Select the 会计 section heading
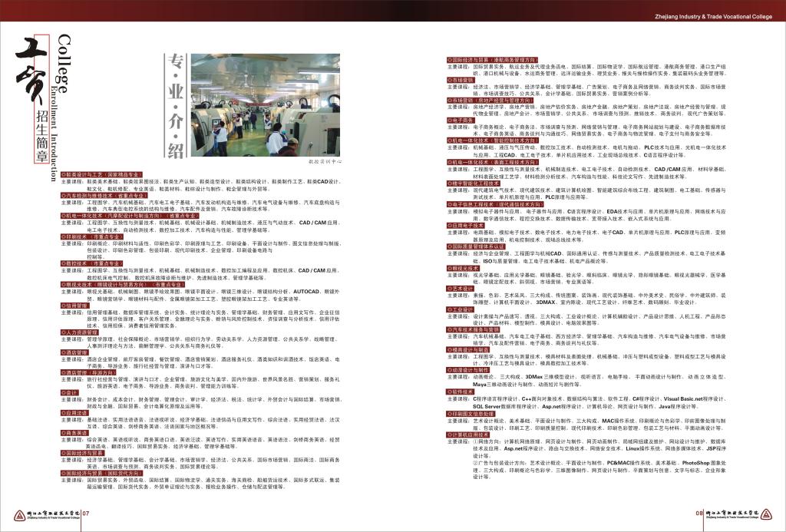The height and width of the screenshot is (532, 786). tap(71, 392)
